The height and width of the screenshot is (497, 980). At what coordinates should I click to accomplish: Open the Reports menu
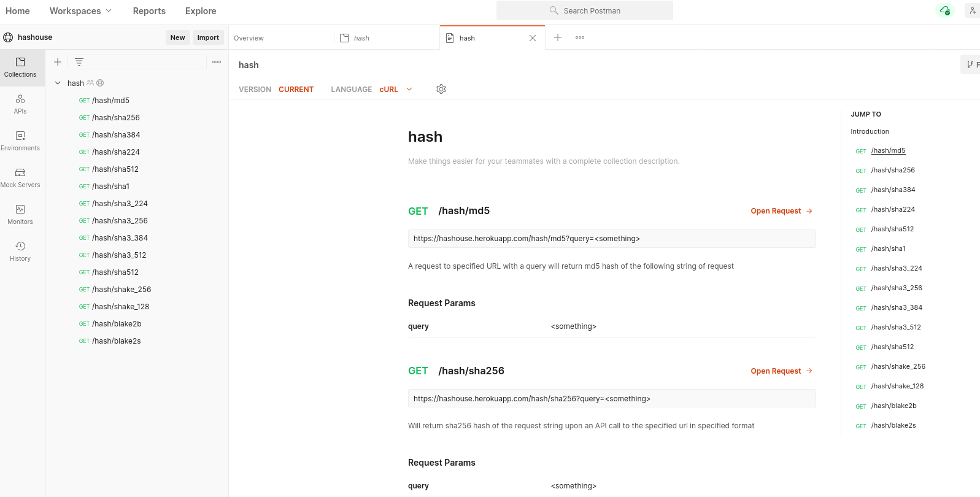149,11
